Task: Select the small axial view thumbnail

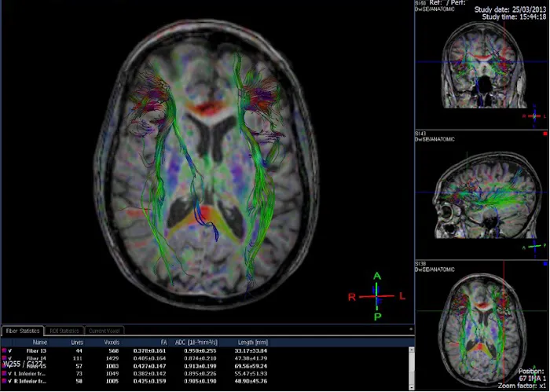Action: coord(482,325)
